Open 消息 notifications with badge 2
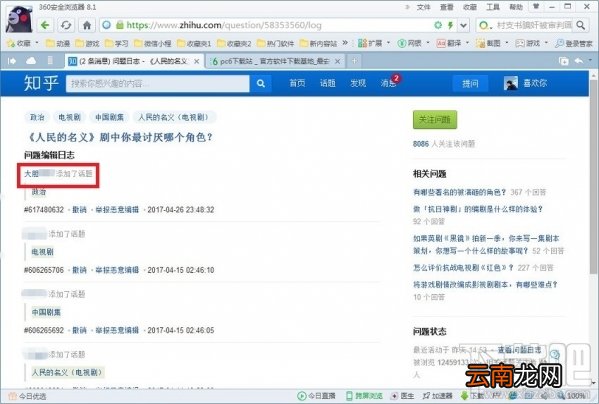Screen dimensions: 599x404 pos(389,82)
